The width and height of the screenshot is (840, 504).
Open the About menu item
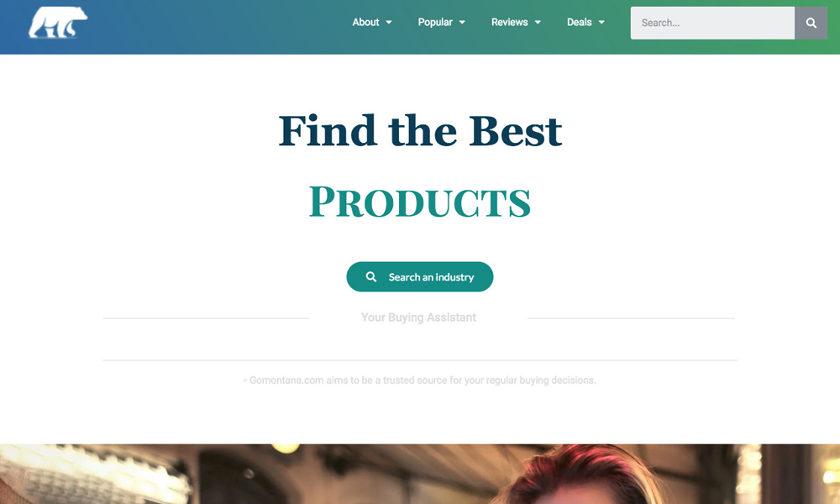click(365, 23)
